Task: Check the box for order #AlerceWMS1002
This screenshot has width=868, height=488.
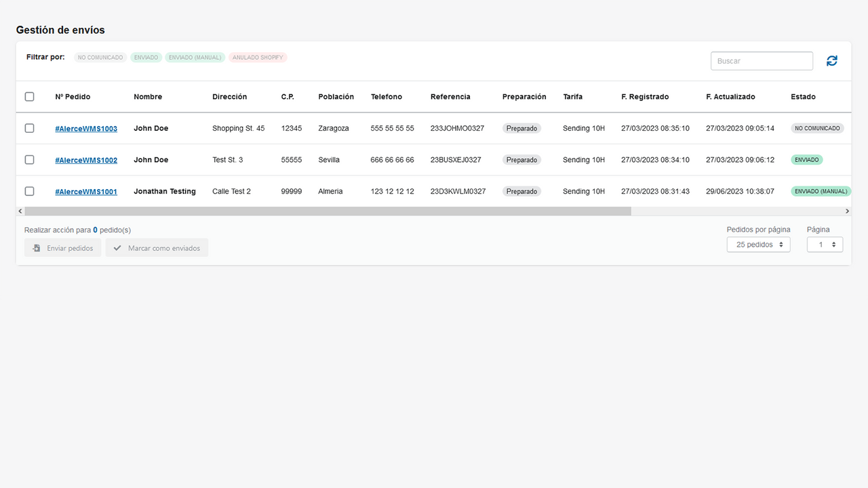Action: point(29,160)
